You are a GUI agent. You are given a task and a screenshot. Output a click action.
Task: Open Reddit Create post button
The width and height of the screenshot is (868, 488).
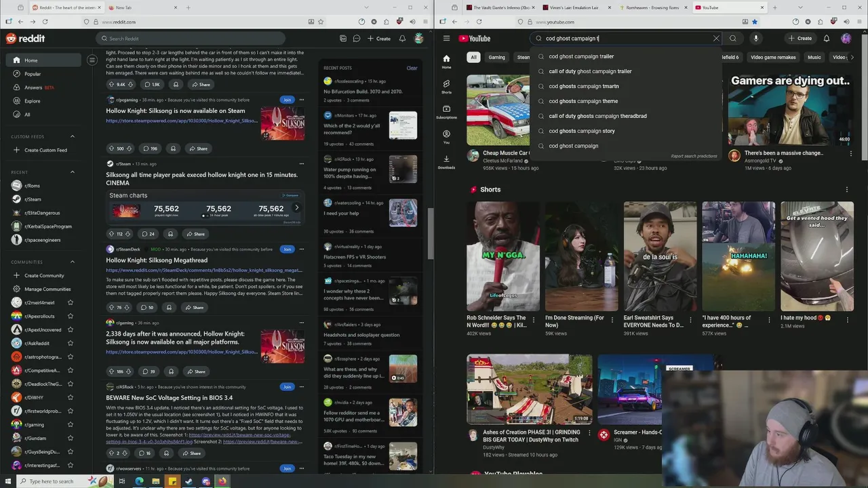click(379, 39)
